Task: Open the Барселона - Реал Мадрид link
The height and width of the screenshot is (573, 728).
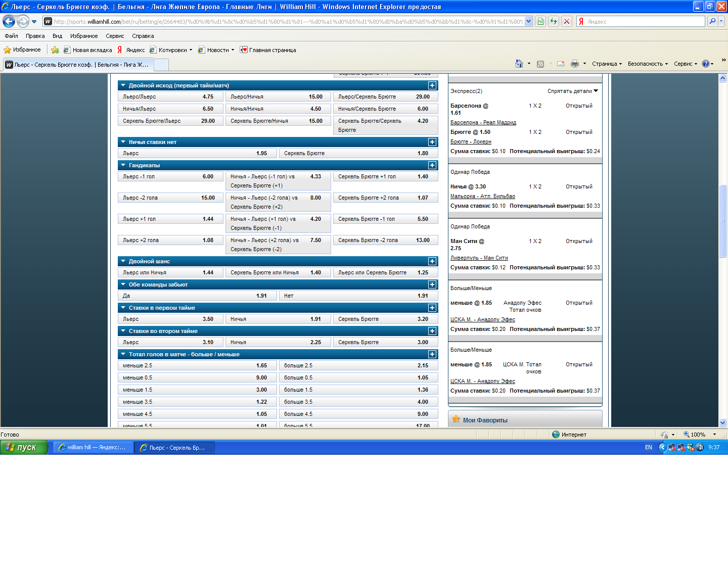Action: (x=483, y=122)
